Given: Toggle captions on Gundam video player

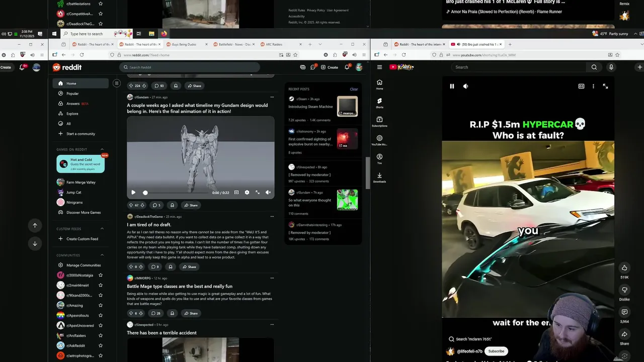Looking at the screenshot, I should point(236,193).
